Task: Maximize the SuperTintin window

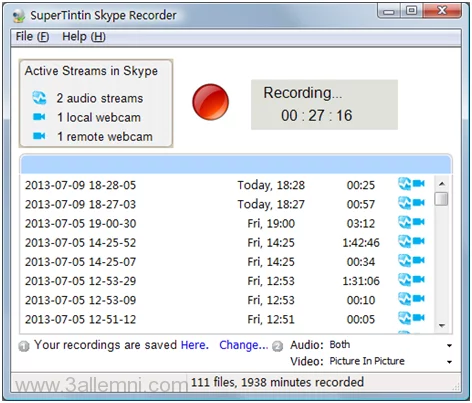Action: (x=411, y=11)
